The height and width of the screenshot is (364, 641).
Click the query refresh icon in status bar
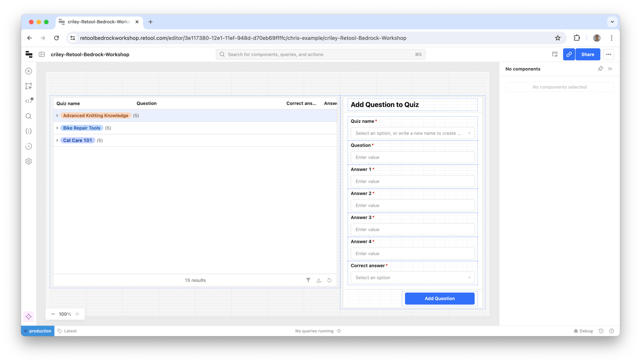[339, 331]
